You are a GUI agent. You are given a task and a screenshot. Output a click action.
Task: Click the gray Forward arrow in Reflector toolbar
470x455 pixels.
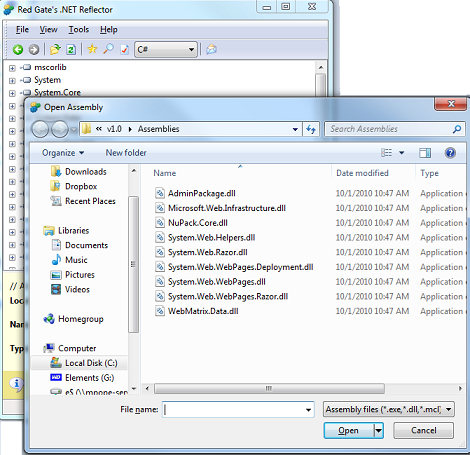[x=34, y=50]
